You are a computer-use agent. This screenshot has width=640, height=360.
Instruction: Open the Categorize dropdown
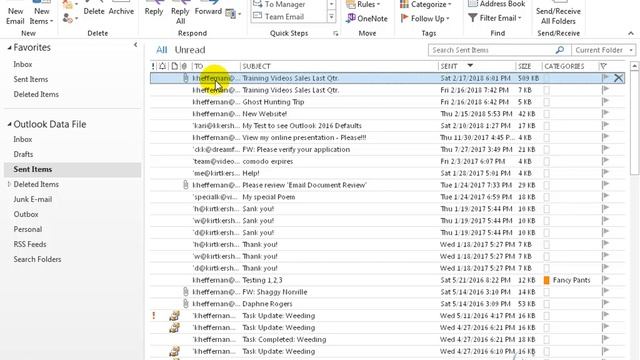pyautogui.click(x=426, y=4)
